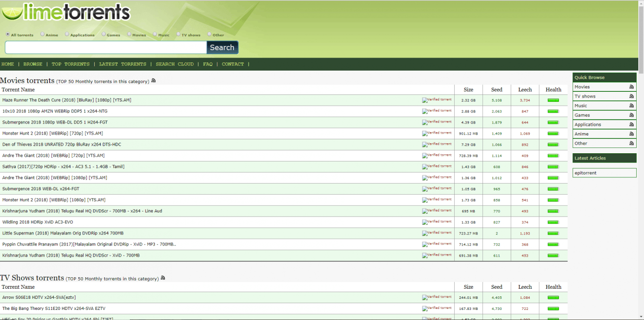Open the epitorrent article link
This screenshot has height=320, width=644.
[x=585, y=173]
